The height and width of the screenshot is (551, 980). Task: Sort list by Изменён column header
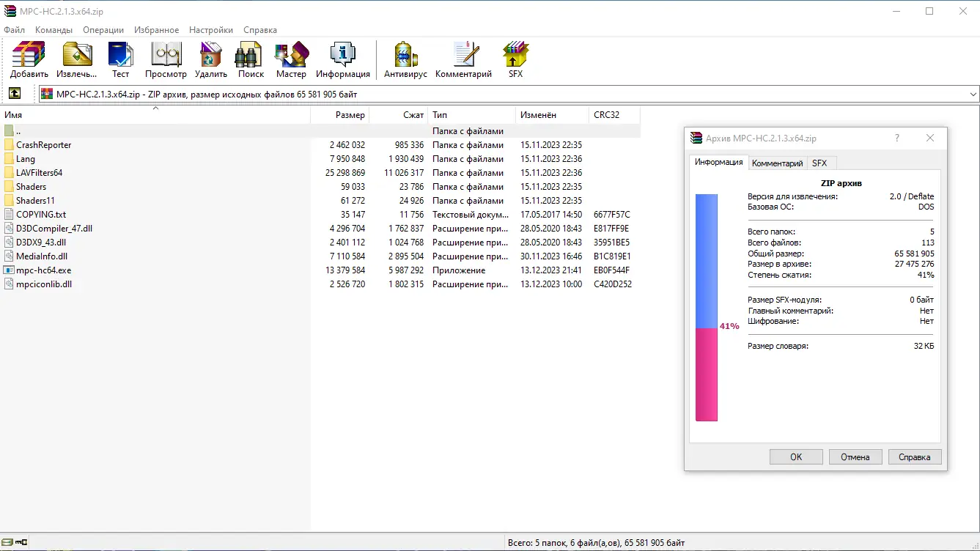click(552, 115)
